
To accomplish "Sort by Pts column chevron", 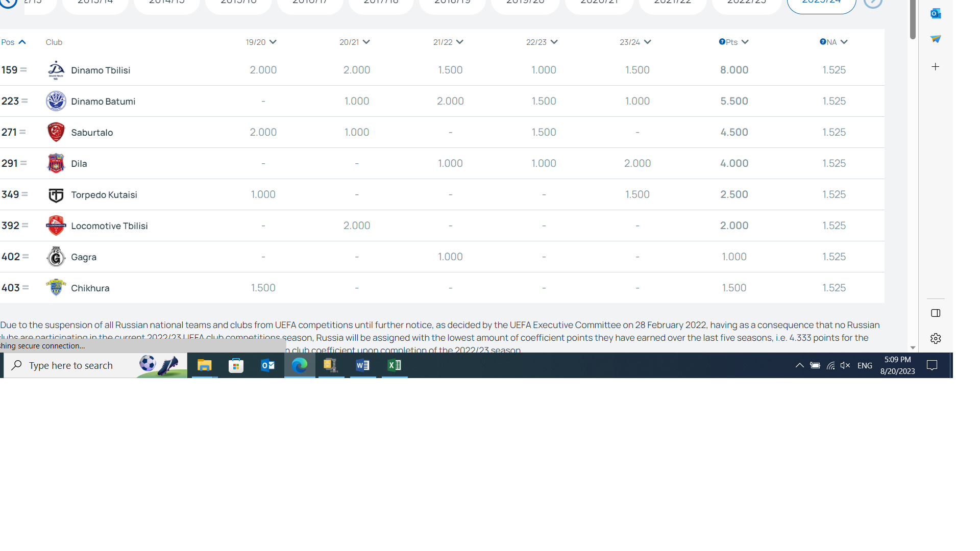I will (745, 42).
